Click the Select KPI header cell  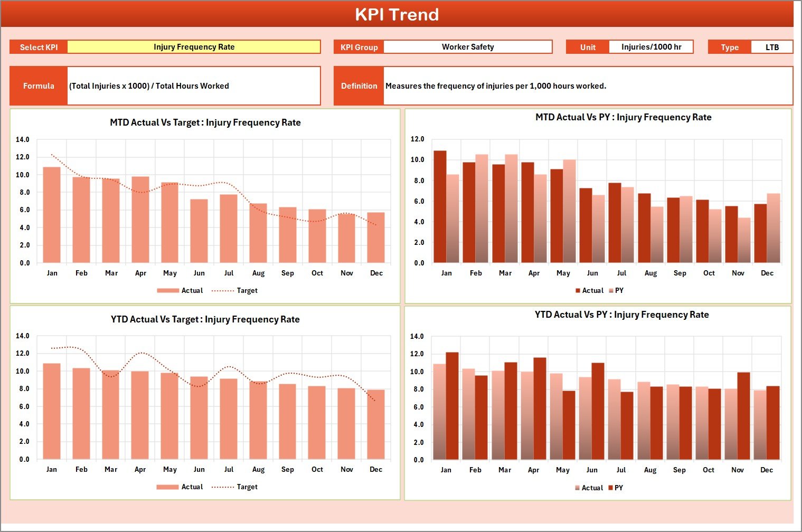[39, 46]
